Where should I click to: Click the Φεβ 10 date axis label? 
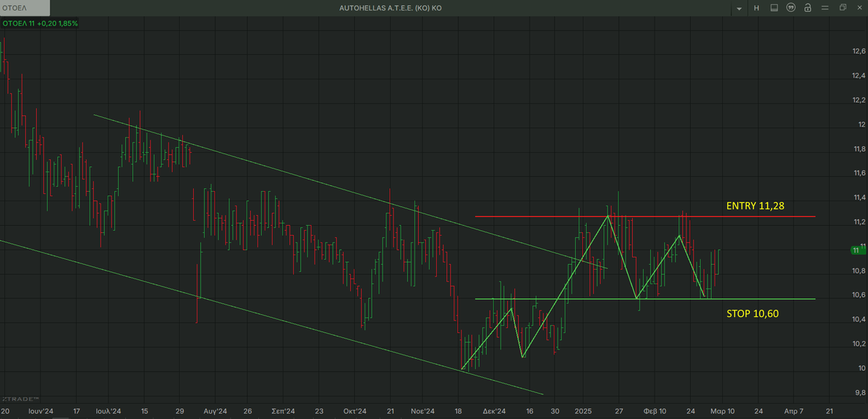coord(655,410)
